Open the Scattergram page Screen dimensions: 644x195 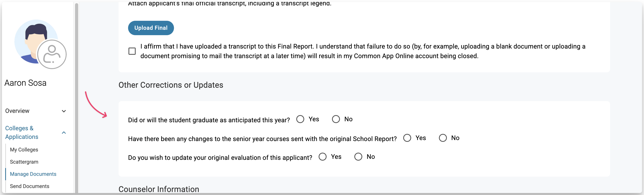click(24, 162)
